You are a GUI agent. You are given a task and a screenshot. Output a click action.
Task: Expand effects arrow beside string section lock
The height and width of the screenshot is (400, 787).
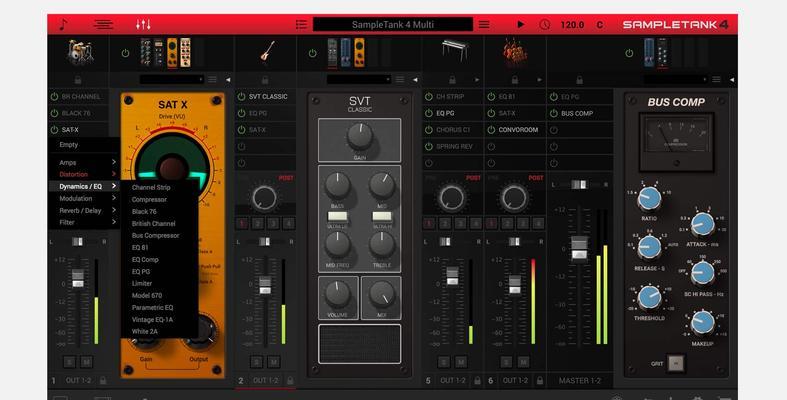click(540, 80)
